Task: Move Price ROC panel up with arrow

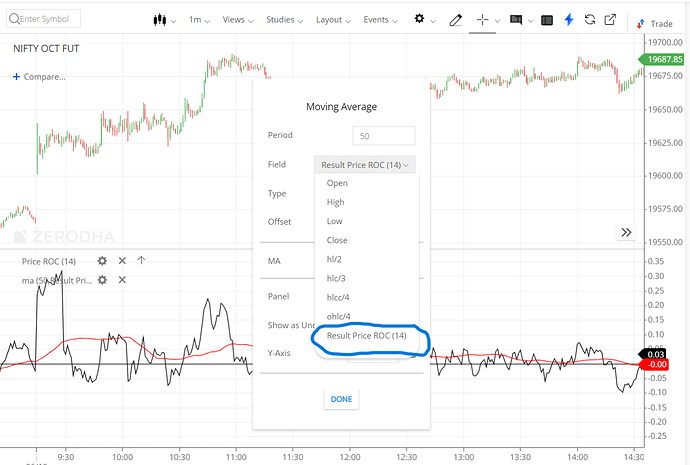Action: [x=141, y=261]
